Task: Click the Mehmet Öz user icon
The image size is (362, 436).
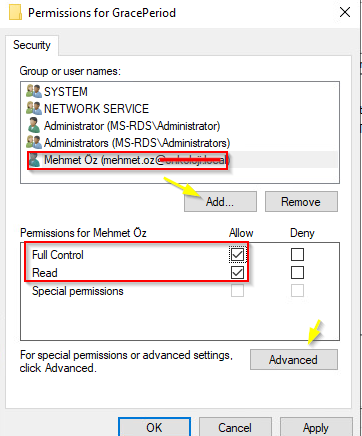Action: point(34,160)
